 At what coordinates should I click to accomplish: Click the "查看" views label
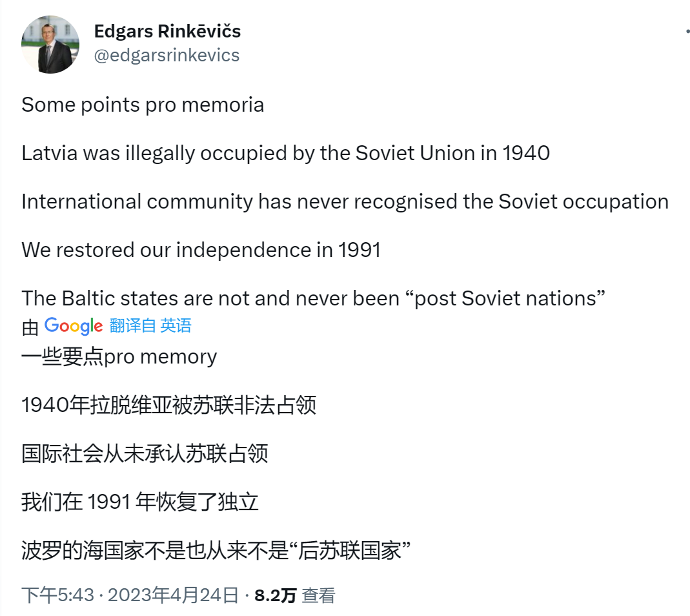[318, 595]
